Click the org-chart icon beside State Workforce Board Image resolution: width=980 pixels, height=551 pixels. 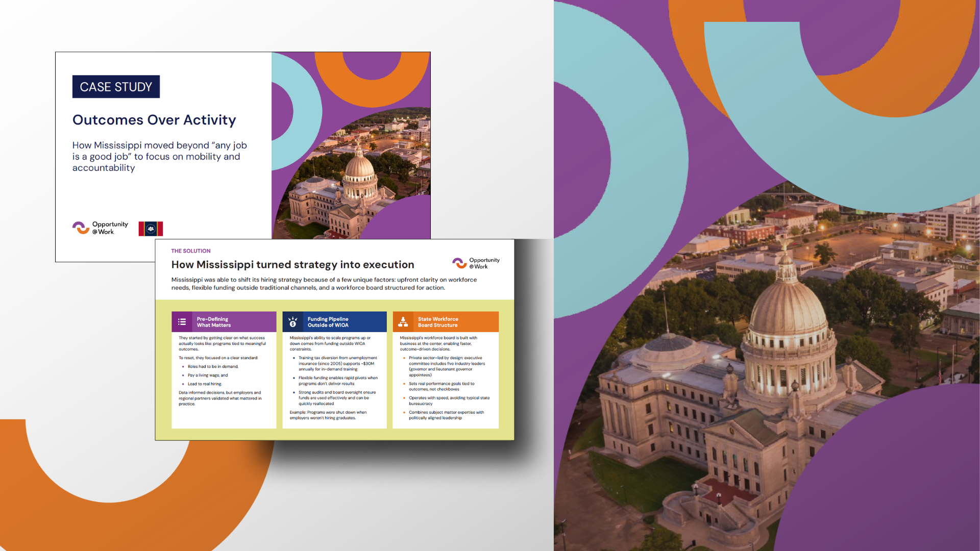coord(403,322)
